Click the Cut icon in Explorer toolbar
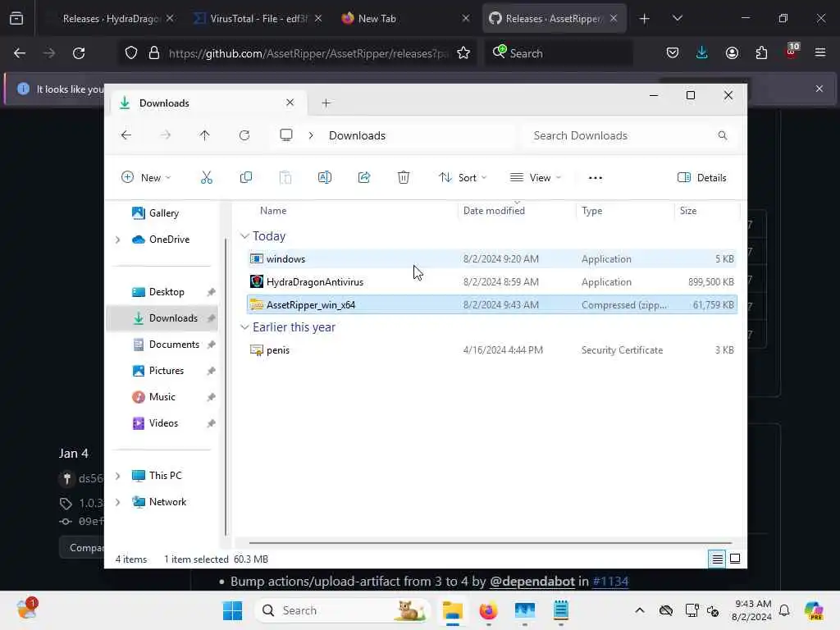Screen dimensions: 840x630 coord(206,178)
